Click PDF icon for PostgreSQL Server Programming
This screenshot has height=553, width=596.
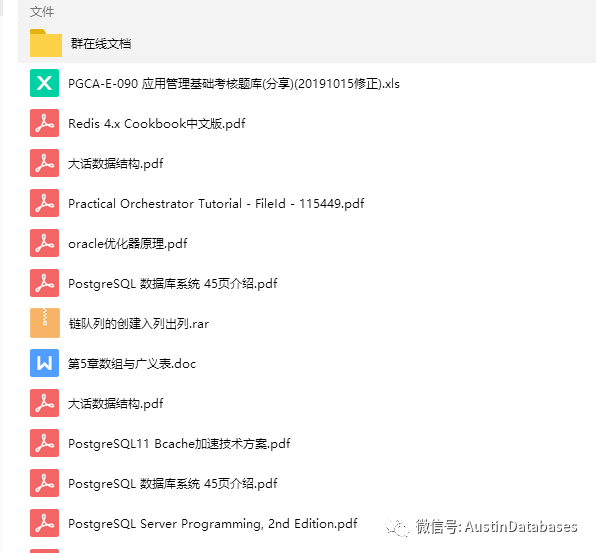(44, 523)
